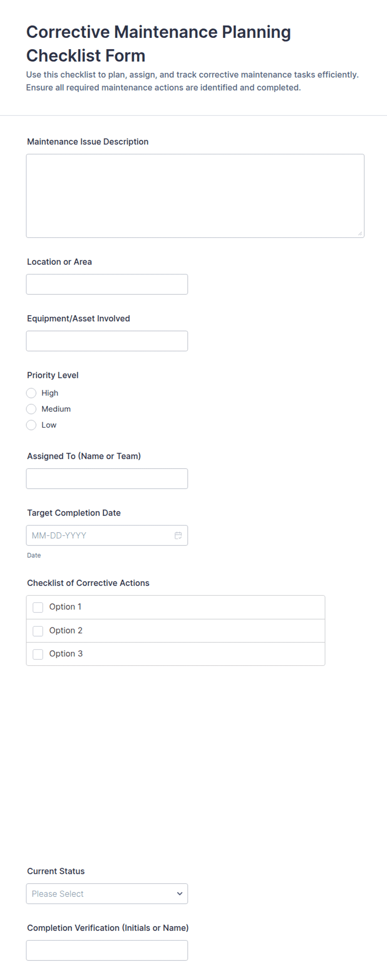
Task: Select the High priority radio button
Action: pyautogui.click(x=31, y=393)
